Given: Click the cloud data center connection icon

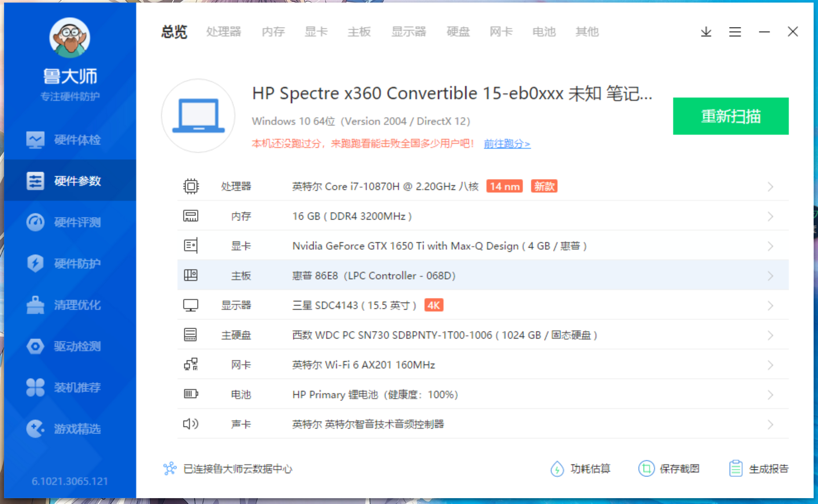Looking at the screenshot, I should (x=170, y=469).
